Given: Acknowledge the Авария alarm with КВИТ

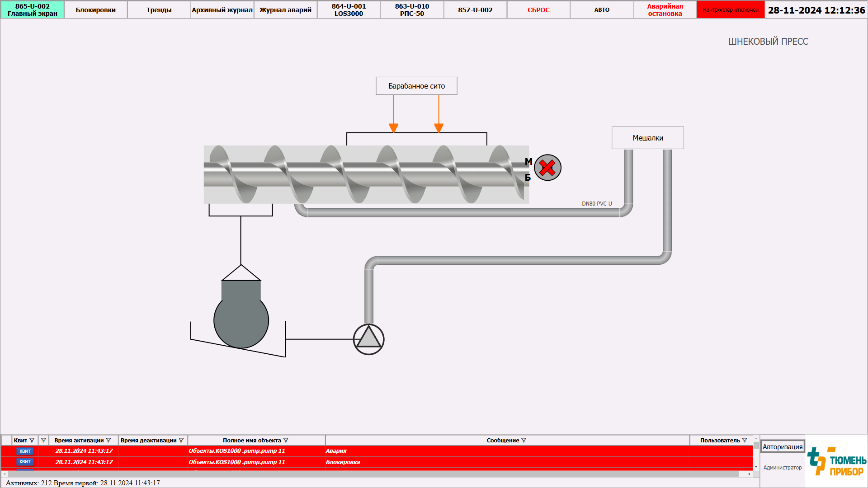Looking at the screenshot, I should [25, 451].
